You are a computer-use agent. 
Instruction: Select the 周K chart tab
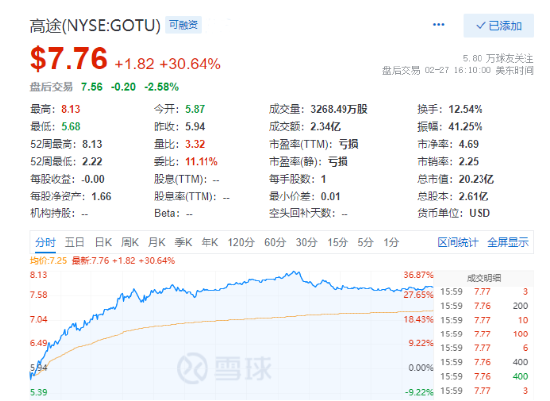pyautogui.click(x=130, y=242)
